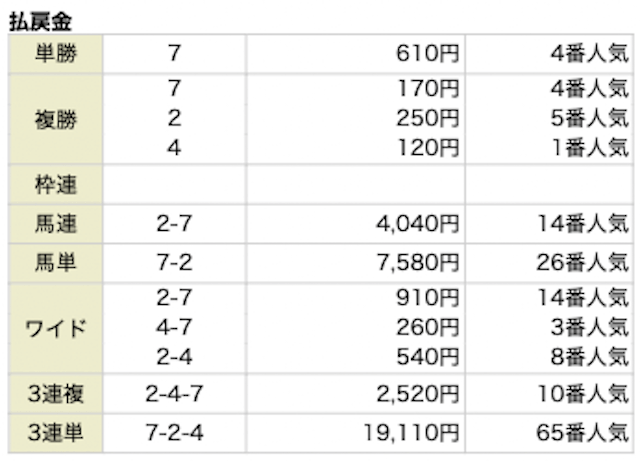Click the 19,110円 trifecta payout
The height and width of the screenshot is (461, 640).
tap(411, 433)
